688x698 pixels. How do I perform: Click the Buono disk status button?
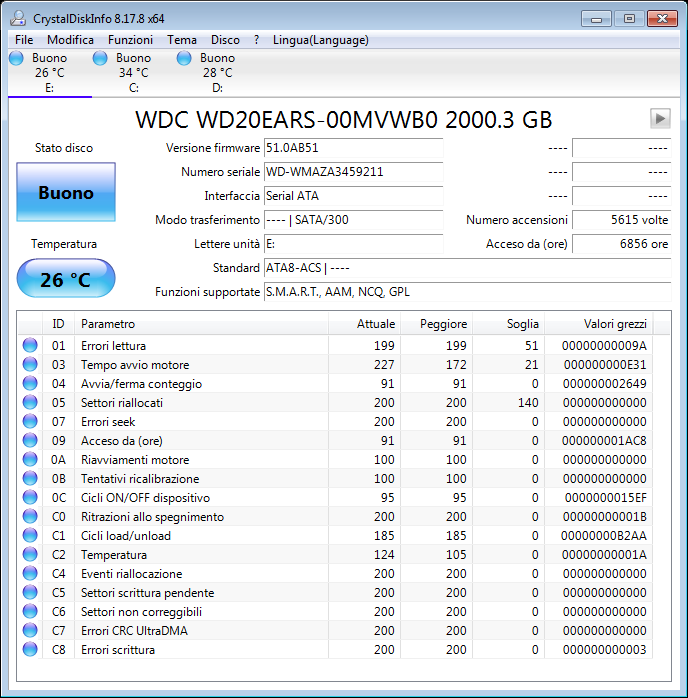pyautogui.click(x=66, y=192)
